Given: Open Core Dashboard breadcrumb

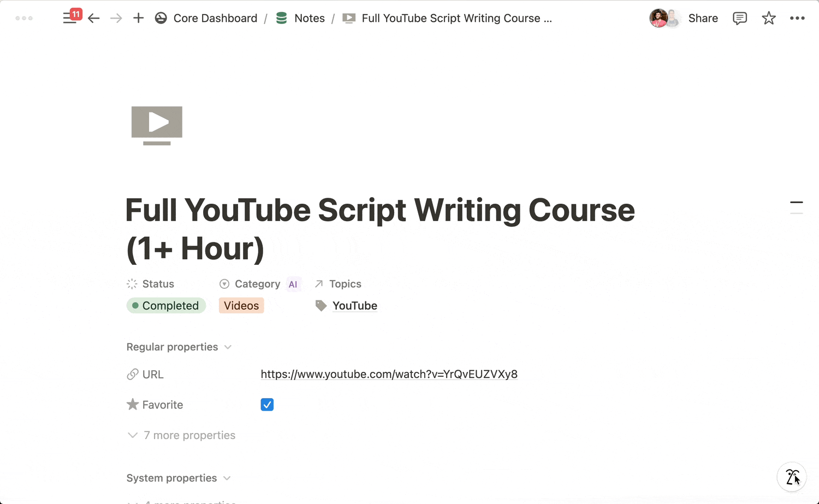Looking at the screenshot, I should pyautogui.click(x=215, y=18).
